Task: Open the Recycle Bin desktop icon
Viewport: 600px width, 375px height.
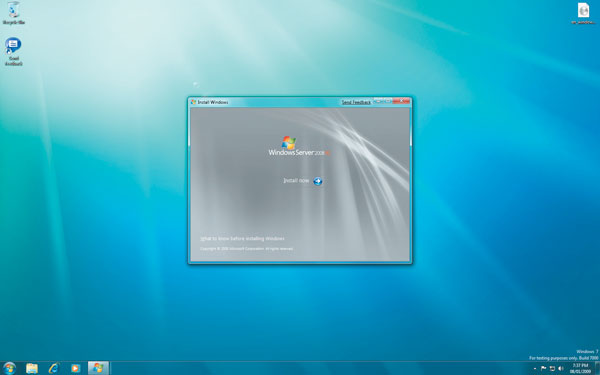Action: point(14,13)
